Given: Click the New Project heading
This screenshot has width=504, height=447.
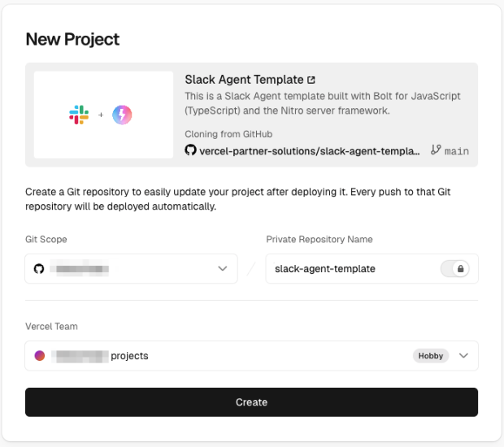Looking at the screenshot, I should [72, 39].
